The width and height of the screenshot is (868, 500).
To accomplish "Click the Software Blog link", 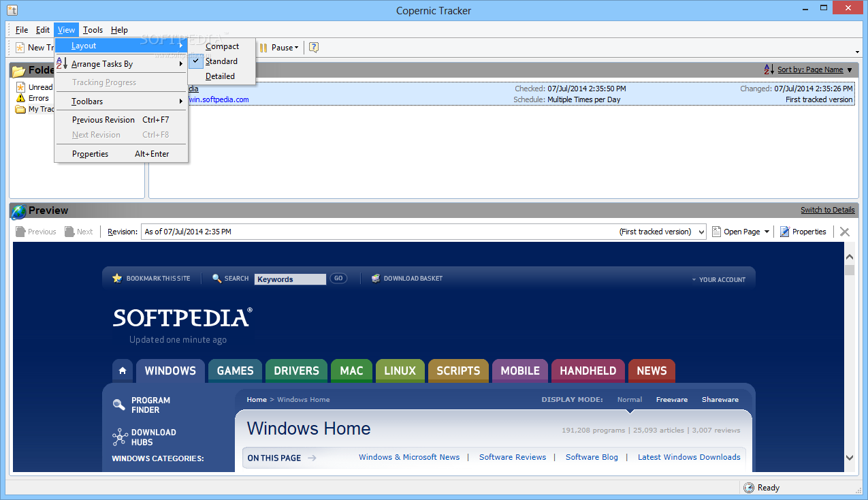I will pos(592,457).
